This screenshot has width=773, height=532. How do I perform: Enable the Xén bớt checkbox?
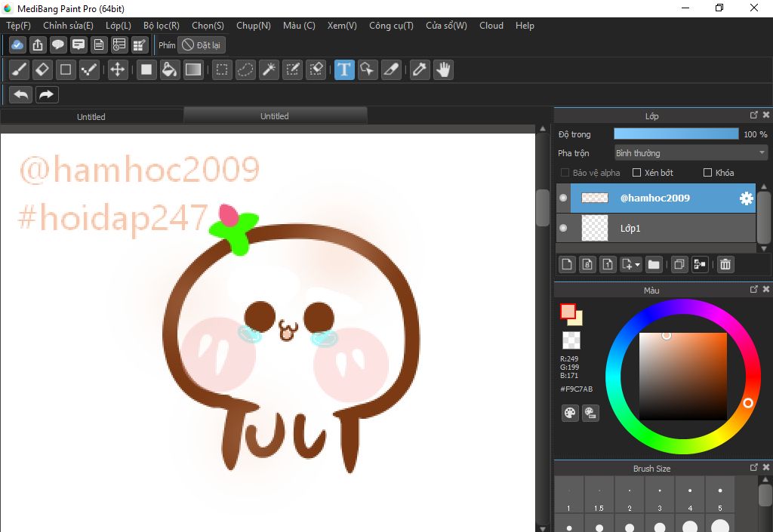pos(636,173)
